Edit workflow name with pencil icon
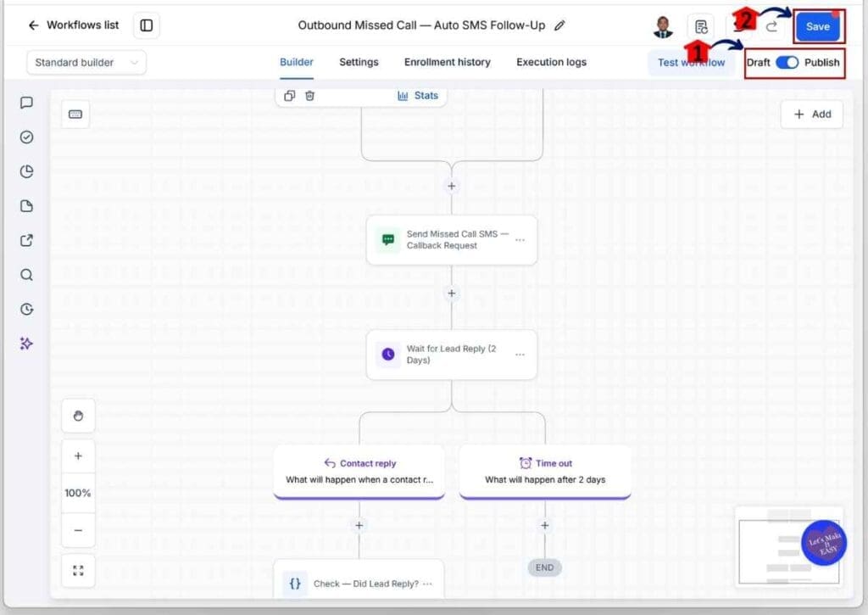This screenshot has height=615, width=868. coord(559,25)
